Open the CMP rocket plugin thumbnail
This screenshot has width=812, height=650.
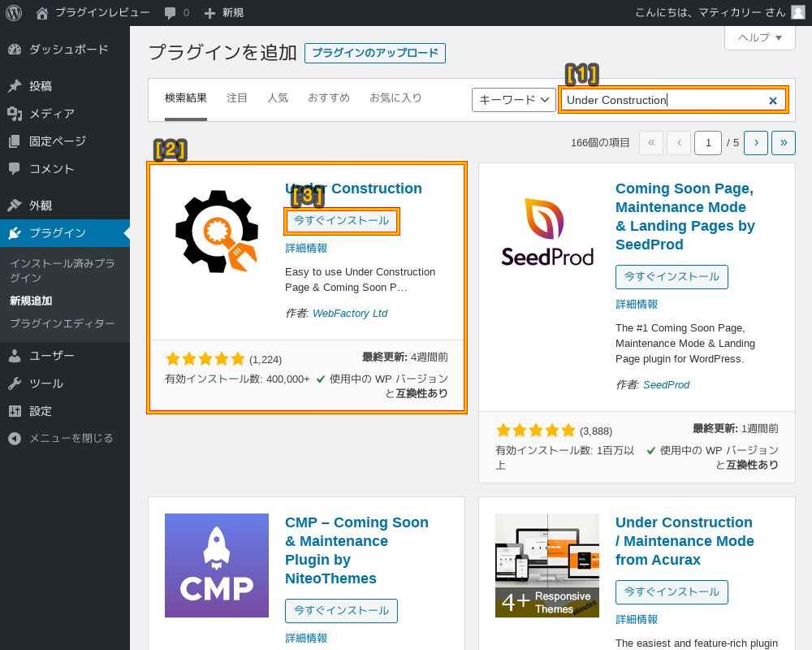click(217, 565)
